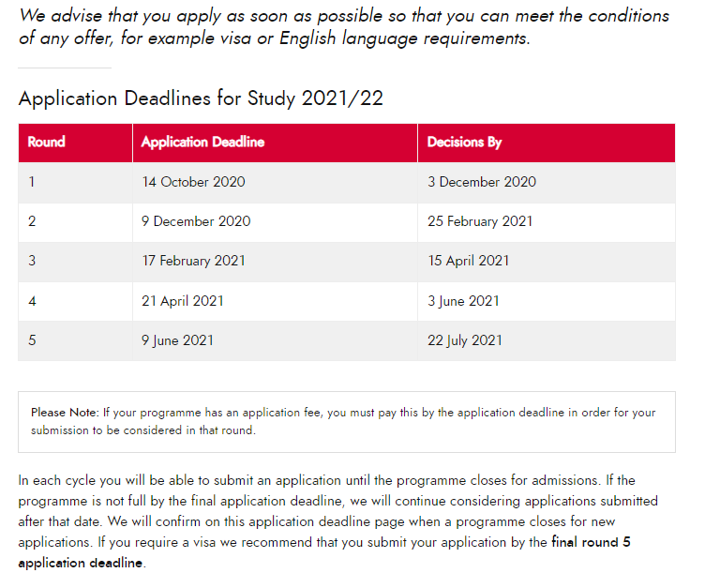705x588 pixels.
Task: Click the Application Deadlines for Study 2021/22 heading
Action: pyautogui.click(x=201, y=98)
